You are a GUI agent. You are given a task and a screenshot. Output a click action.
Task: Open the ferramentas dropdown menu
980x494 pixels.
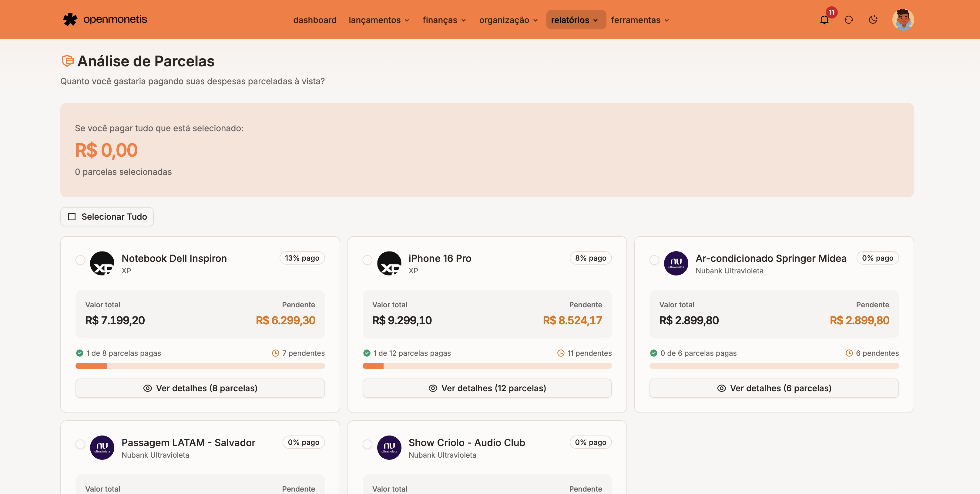click(x=640, y=20)
